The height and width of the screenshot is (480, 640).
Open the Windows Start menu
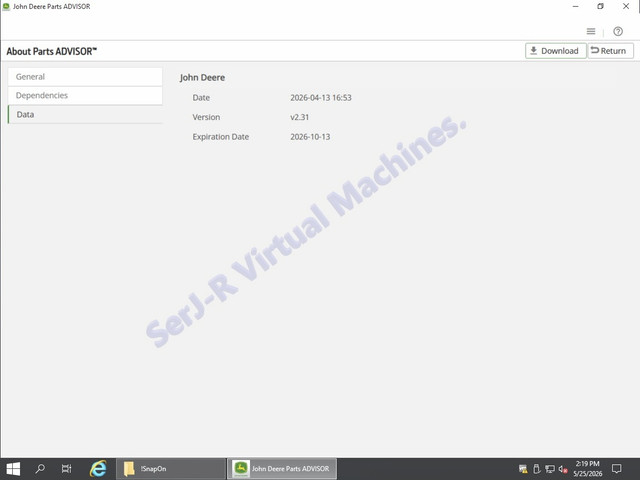(13, 469)
